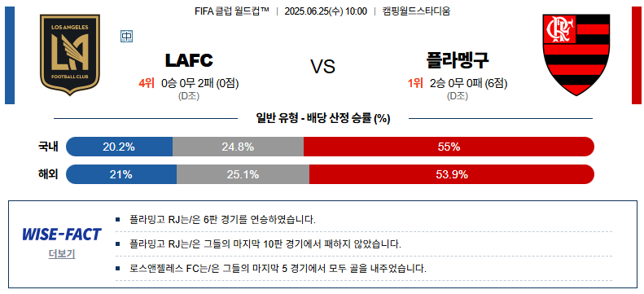Click the LAFC team name
The height and width of the screenshot is (294, 644).
(189, 60)
